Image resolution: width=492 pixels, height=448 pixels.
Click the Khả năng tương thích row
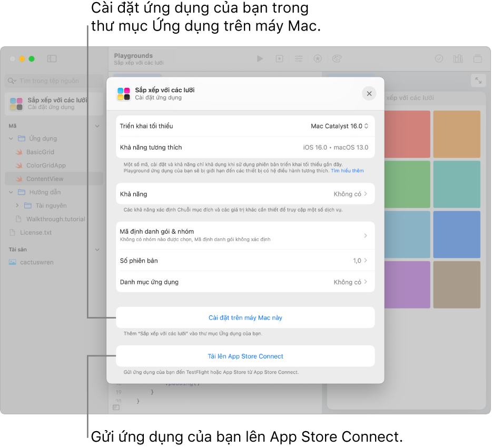point(245,147)
